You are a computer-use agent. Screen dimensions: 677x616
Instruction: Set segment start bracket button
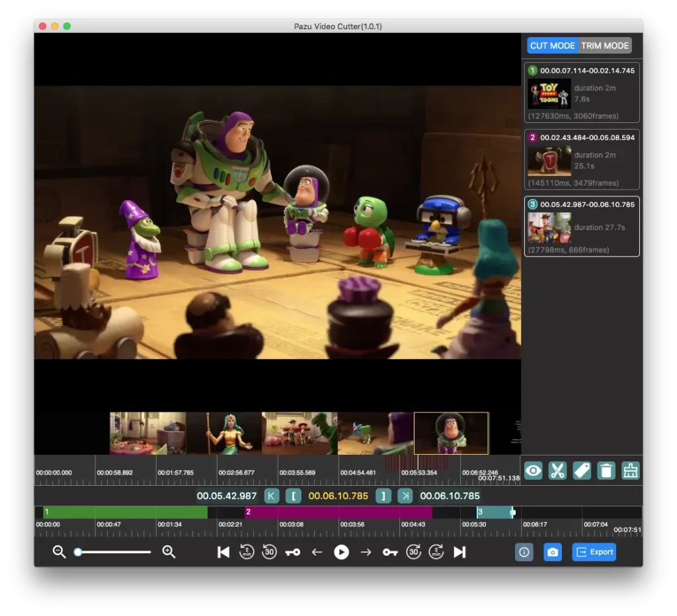(294, 496)
